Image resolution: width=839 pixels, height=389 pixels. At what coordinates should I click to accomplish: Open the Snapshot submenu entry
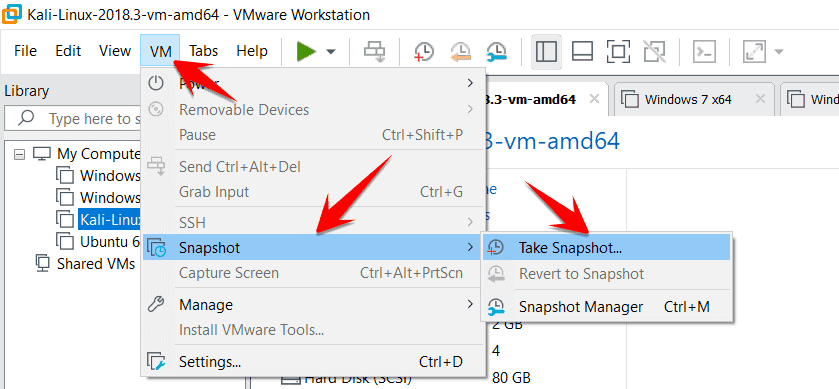pyautogui.click(x=313, y=248)
